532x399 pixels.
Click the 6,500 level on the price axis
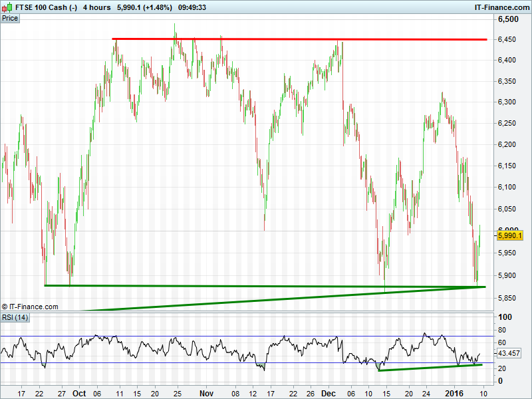(x=509, y=20)
